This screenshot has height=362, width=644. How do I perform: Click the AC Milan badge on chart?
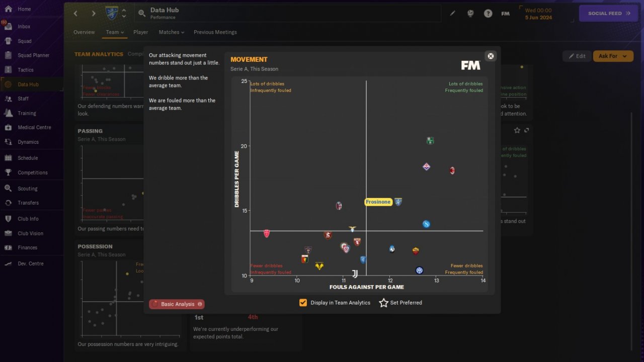pyautogui.click(x=452, y=170)
